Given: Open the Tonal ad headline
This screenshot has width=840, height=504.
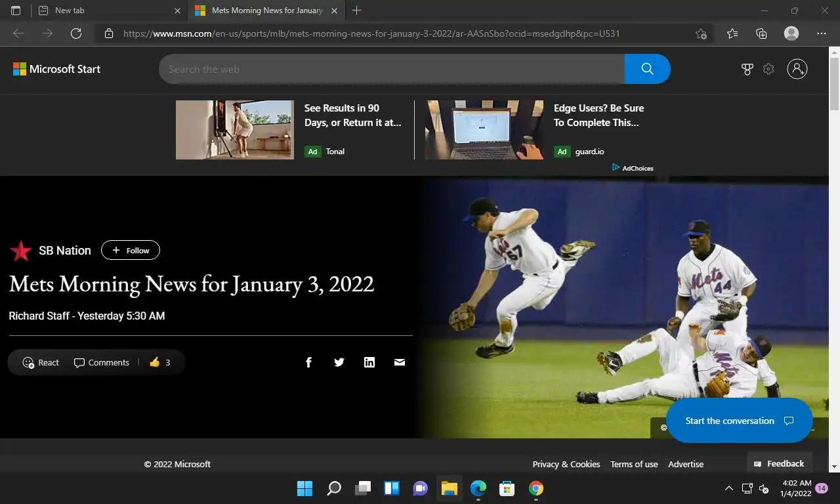Looking at the screenshot, I should point(352,115).
